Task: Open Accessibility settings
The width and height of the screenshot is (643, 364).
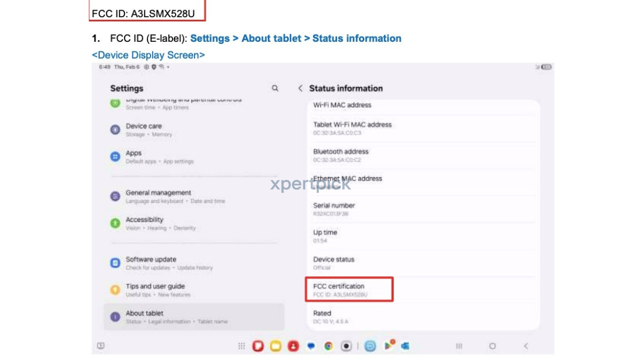Action: click(x=145, y=223)
